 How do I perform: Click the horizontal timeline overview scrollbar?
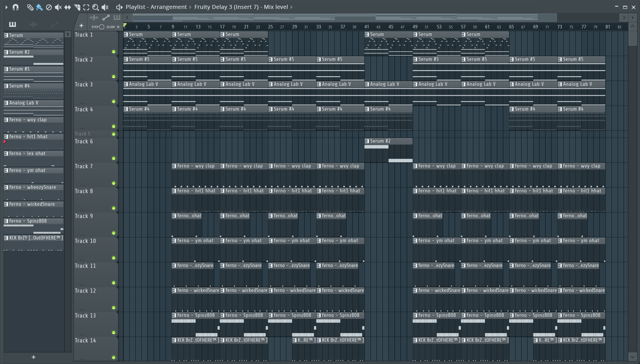(x=344, y=18)
